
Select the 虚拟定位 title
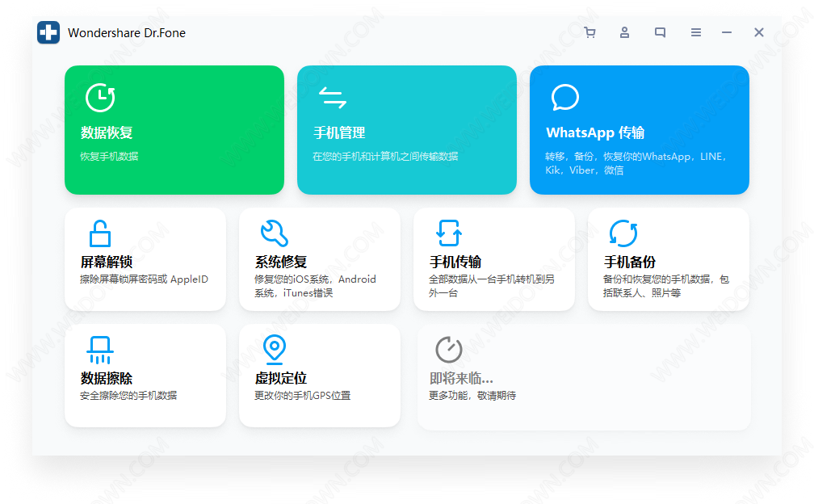(x=281, y=378)
